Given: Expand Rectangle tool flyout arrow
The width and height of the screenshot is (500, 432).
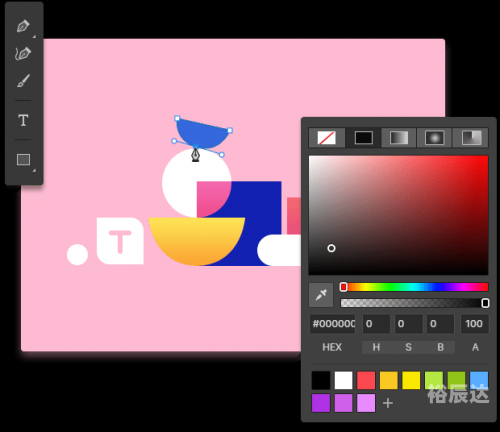Looking at the screenshot, I should pos(34,170).
